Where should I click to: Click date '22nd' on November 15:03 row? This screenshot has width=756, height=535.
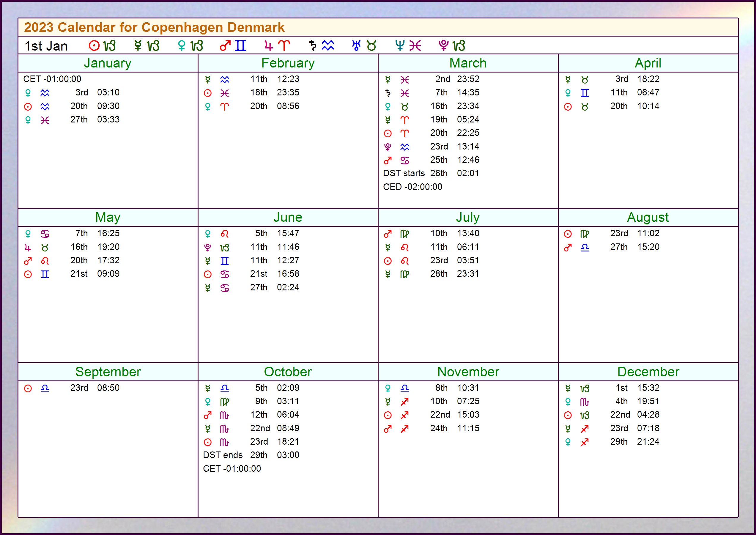tap(440, 415)
